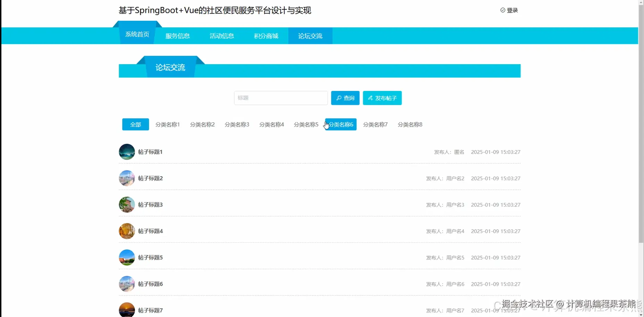Screen dimensions: 644x317
Task: Click the author text 发布人：用户名3
Action: click(x=445, y=205)
